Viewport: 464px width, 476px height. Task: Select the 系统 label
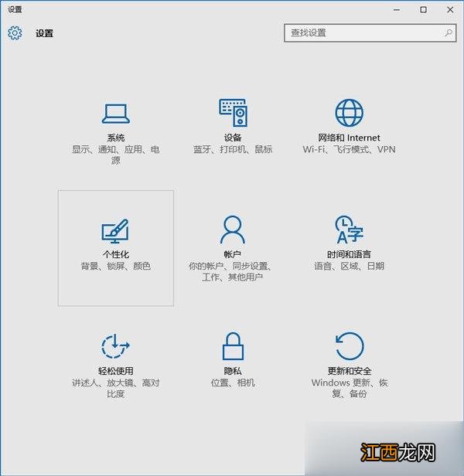[116, 138]
